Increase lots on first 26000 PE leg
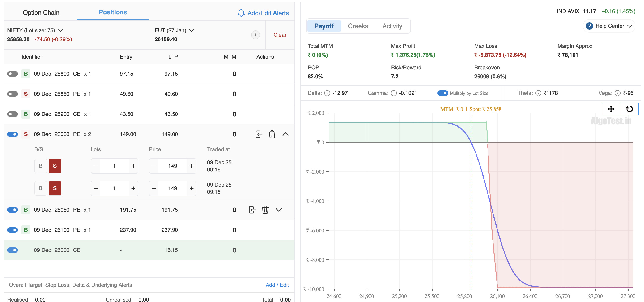This screenshot has width=644, height=302. click(133, 166)
